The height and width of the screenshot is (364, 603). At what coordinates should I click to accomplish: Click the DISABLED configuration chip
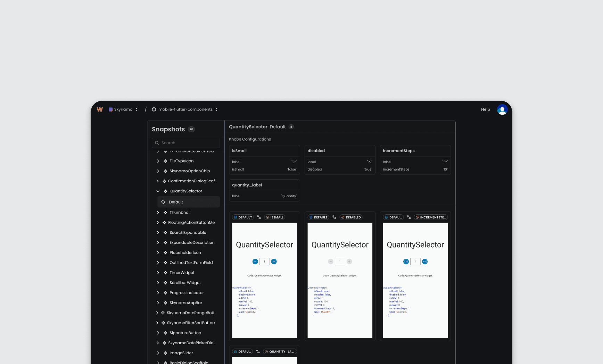pos(351,217)
